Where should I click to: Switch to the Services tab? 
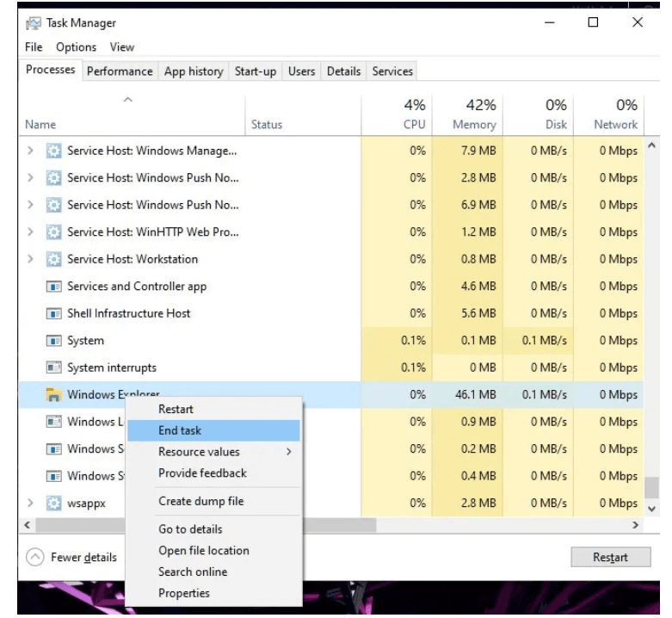click(392, 71)
